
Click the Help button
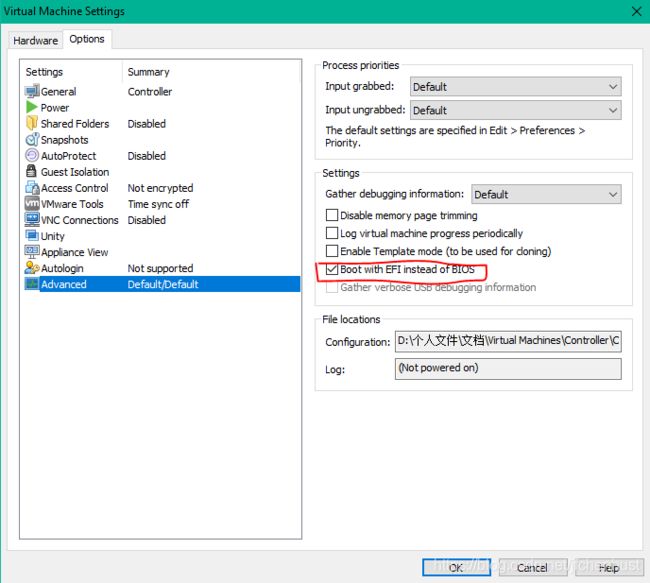click(x=609, y=567)
